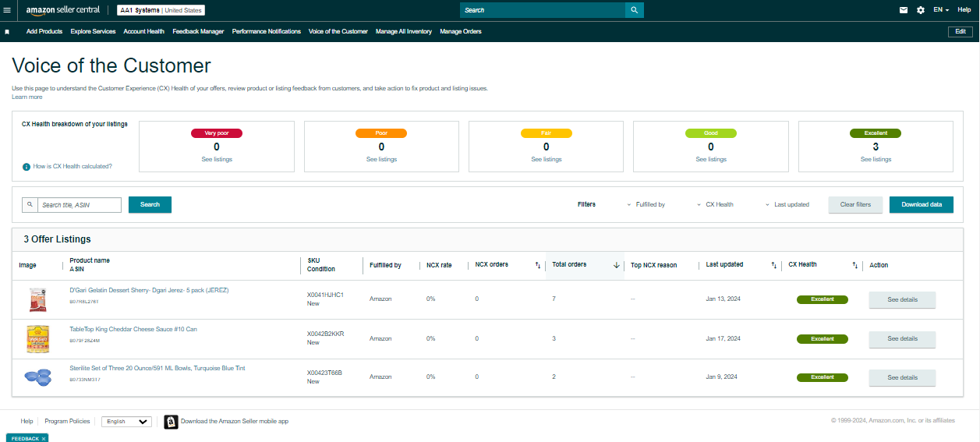Click the Amazon Seller mobile app icon
This screenshot has height=442, width=980.
point(171,422)
